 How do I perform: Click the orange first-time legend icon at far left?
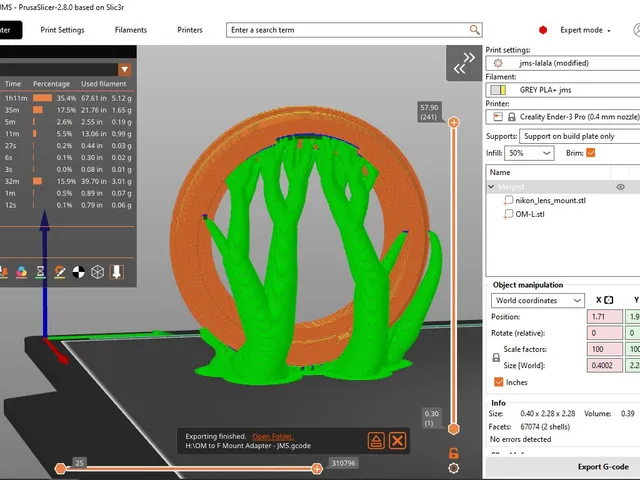[4, 272]
